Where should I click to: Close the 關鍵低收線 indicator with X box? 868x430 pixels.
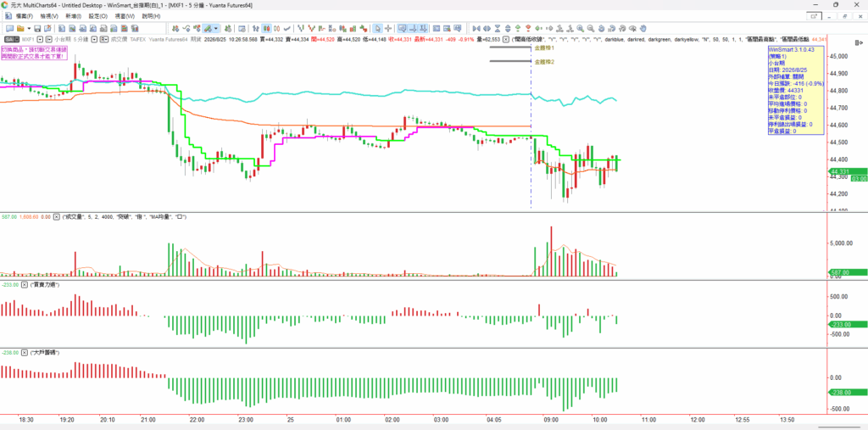505,39
